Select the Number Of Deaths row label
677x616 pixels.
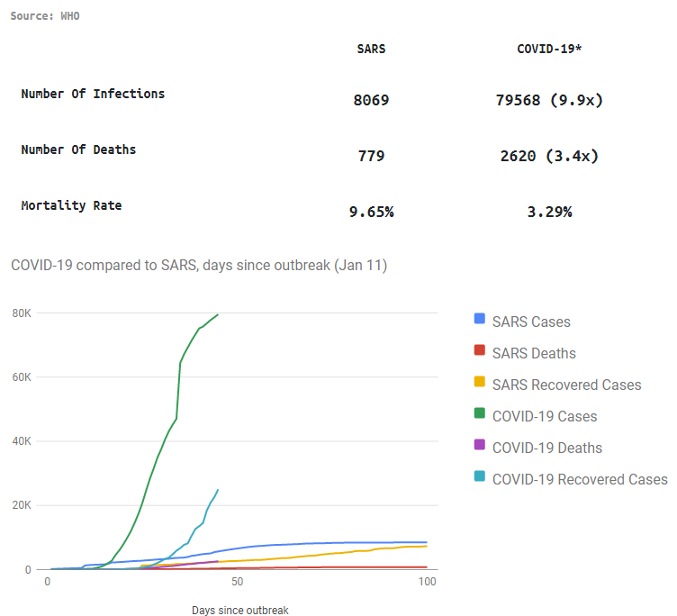78,149
